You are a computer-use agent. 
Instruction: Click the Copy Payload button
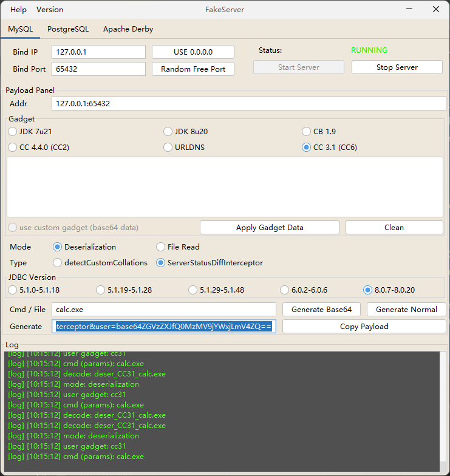click(364, 327)
